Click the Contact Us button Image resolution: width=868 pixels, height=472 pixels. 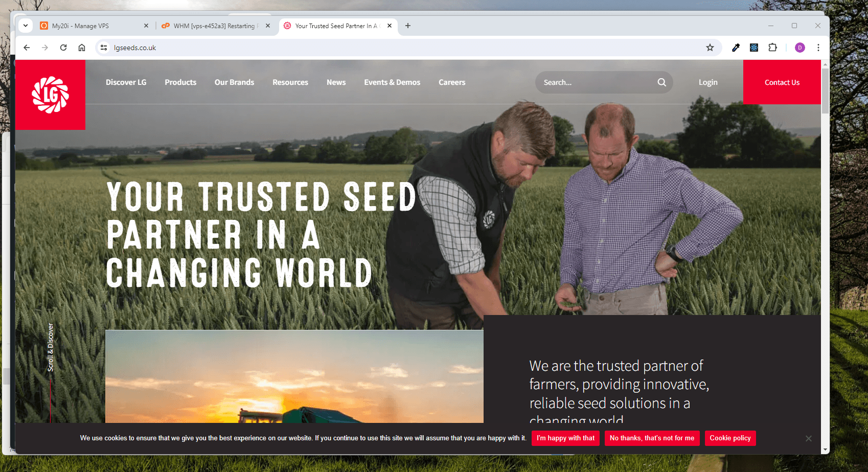pos(782,82)
